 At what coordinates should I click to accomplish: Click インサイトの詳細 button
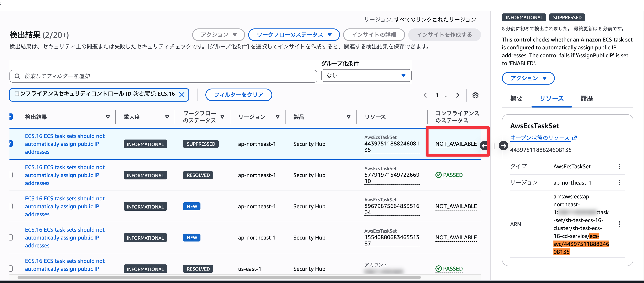[374, 35]
